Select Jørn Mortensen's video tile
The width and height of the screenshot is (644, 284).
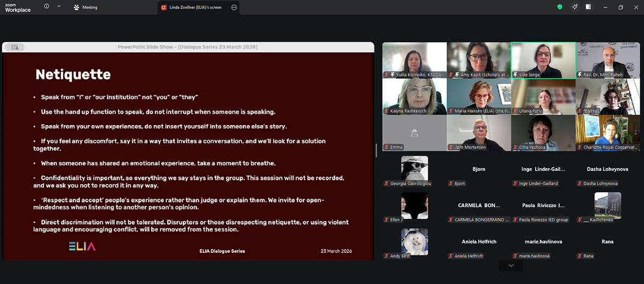click(478, 133)
